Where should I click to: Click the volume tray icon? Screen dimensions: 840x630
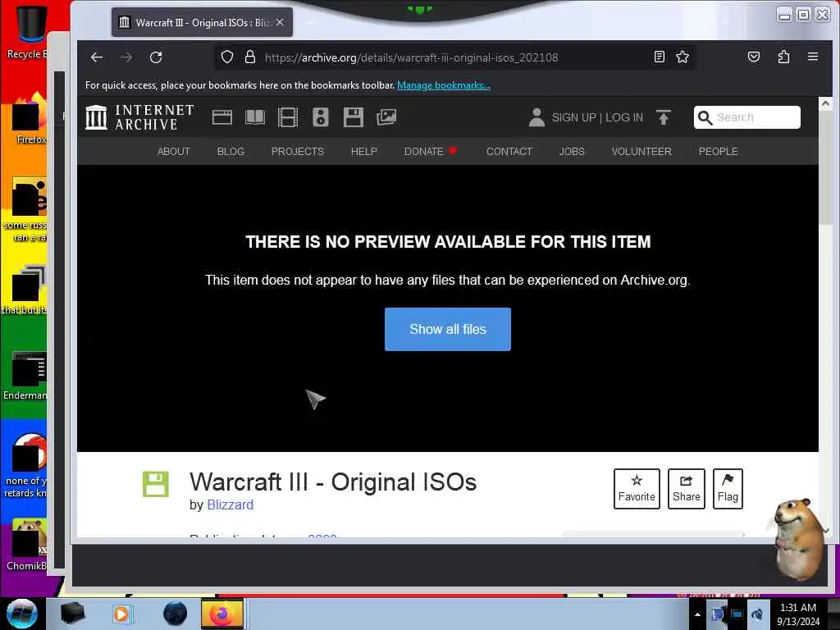(x=757, y=614)
